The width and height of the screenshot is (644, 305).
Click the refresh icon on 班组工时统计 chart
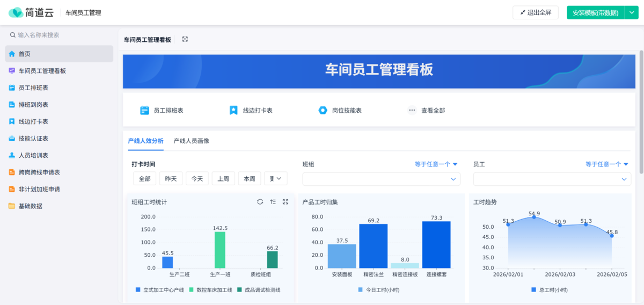[x=260, y=202]
